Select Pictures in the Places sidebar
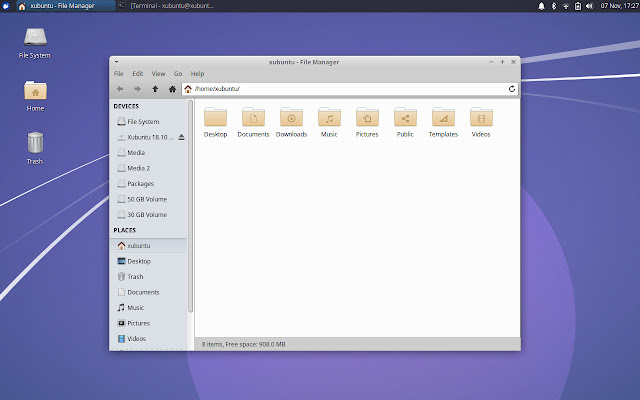The image size is (640, 400). coord(148,323)
